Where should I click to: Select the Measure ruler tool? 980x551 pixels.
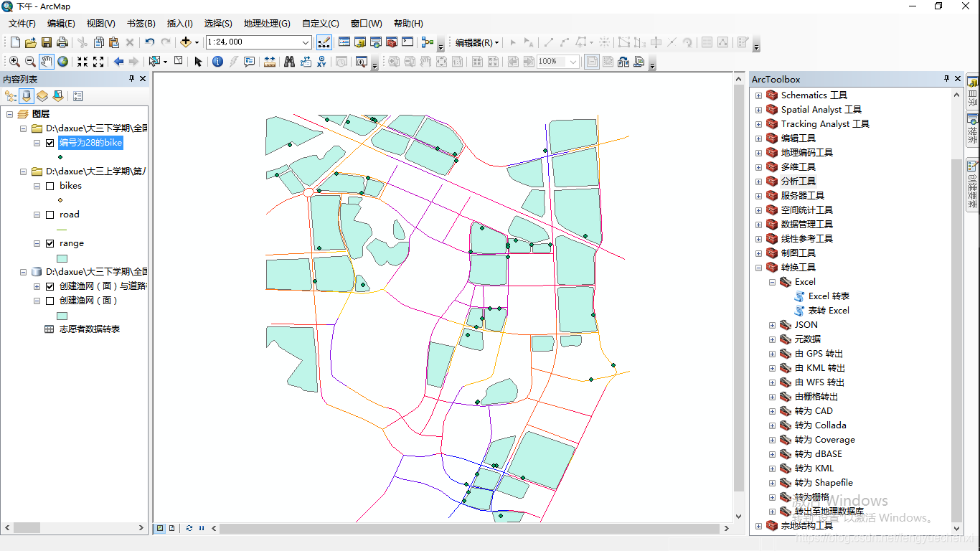270,62
